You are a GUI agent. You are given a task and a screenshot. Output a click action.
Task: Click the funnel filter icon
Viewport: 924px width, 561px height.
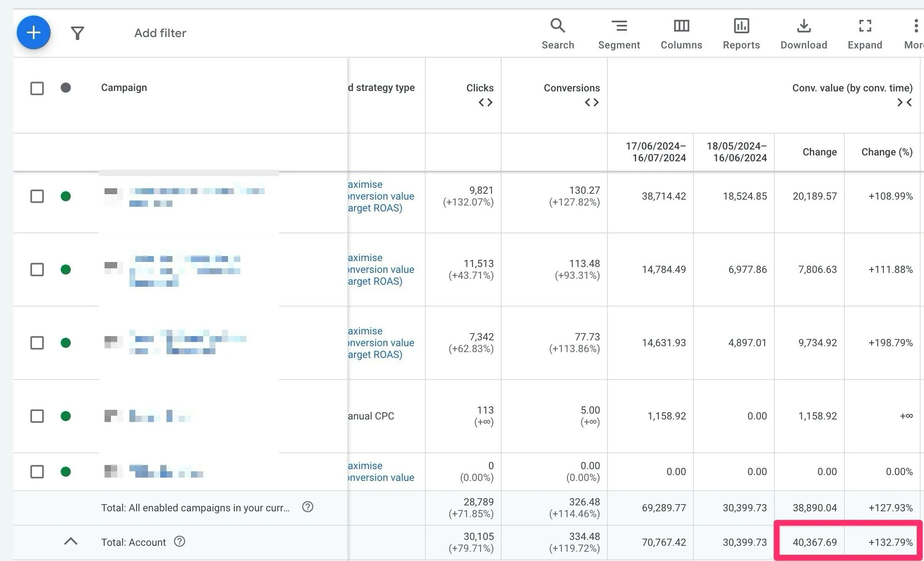[x=78, y=33]
